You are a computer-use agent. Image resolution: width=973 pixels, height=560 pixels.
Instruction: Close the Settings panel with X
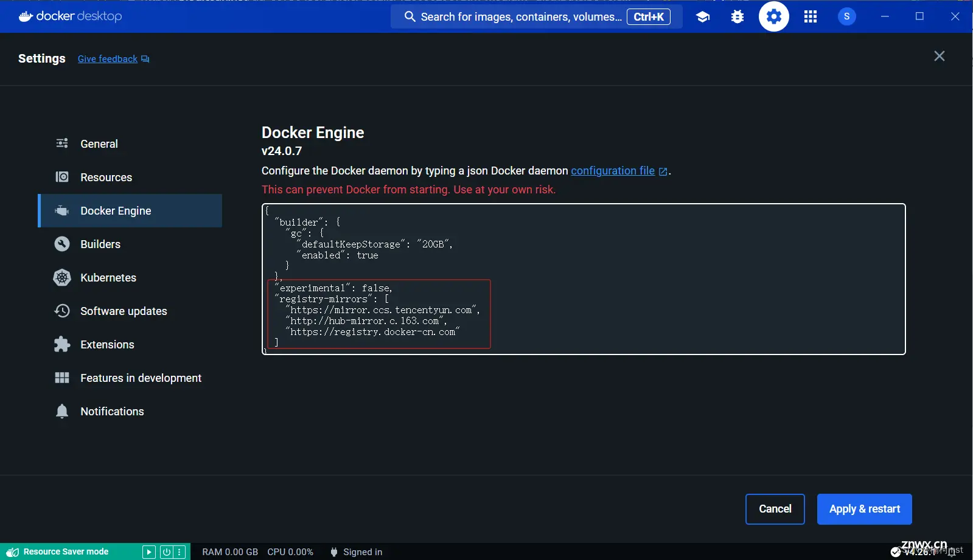pyautogui.click(x=940, y=56)
